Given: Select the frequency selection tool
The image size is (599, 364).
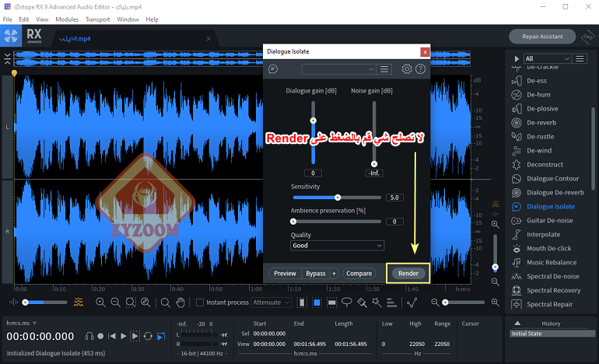Looking at the screenshot, I should pos(332,303).
